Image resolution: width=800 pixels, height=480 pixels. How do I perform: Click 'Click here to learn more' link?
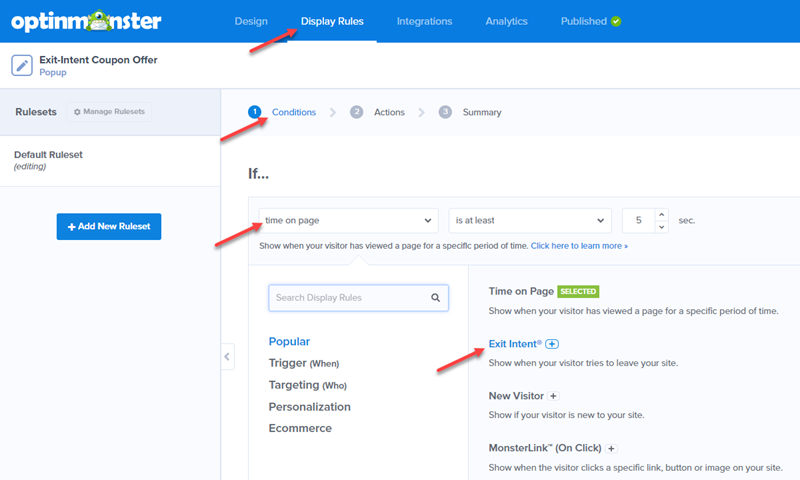(579, 246)
